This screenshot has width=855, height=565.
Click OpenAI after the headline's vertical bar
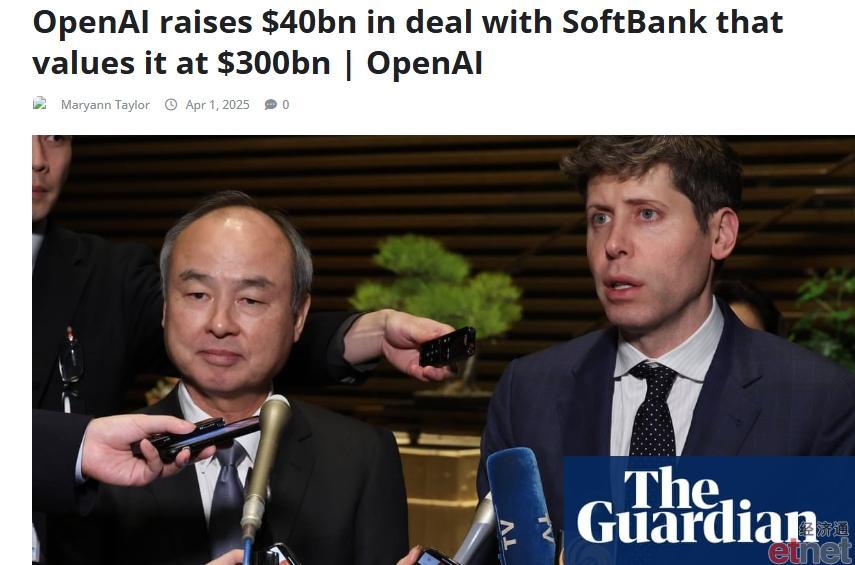coord(425,63)
